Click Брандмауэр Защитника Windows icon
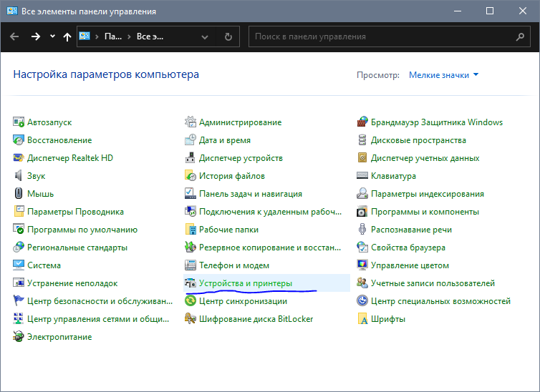 pyautogui.click(x=362, y=122)
